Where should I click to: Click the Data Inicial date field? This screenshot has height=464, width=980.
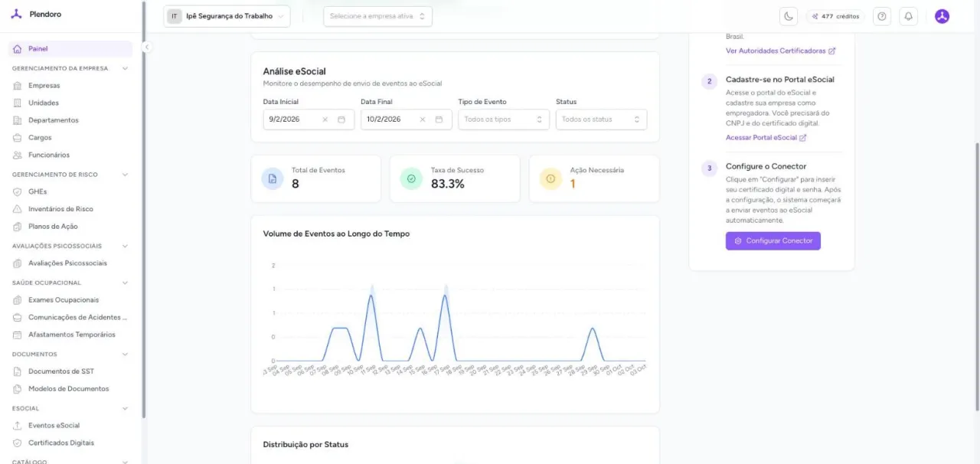pos(309,119)
